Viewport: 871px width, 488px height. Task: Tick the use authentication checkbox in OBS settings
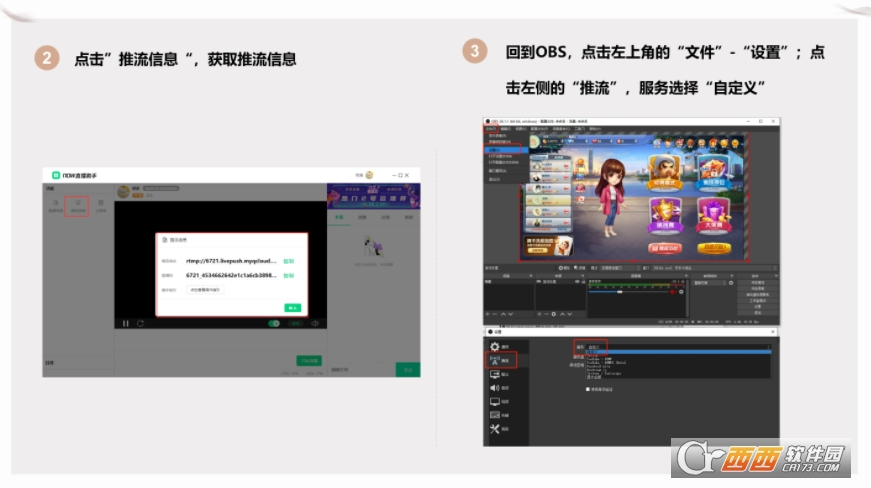click(x=588, y=389)
